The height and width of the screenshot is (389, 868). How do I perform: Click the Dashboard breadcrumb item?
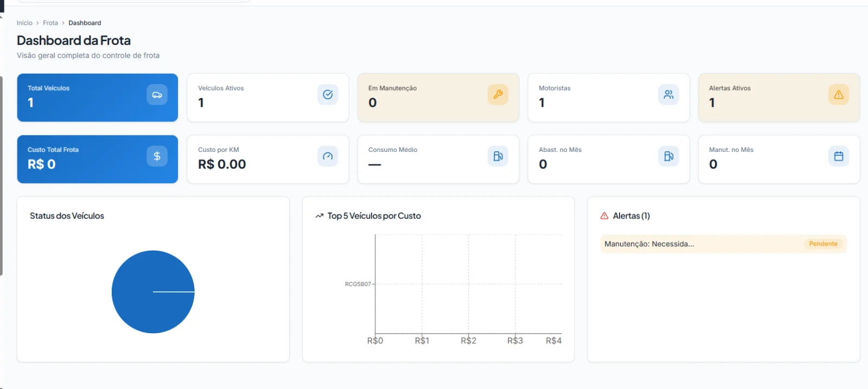point(85,23)
